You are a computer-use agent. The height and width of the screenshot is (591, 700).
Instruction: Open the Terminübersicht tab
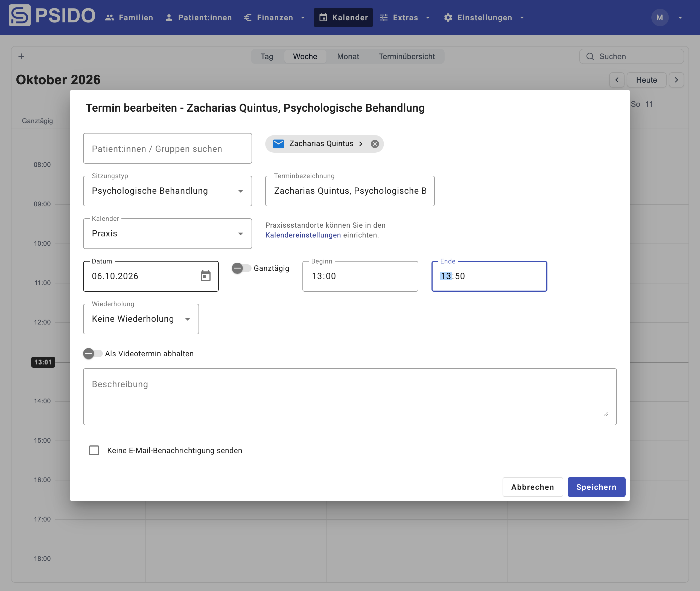point(407,56)
